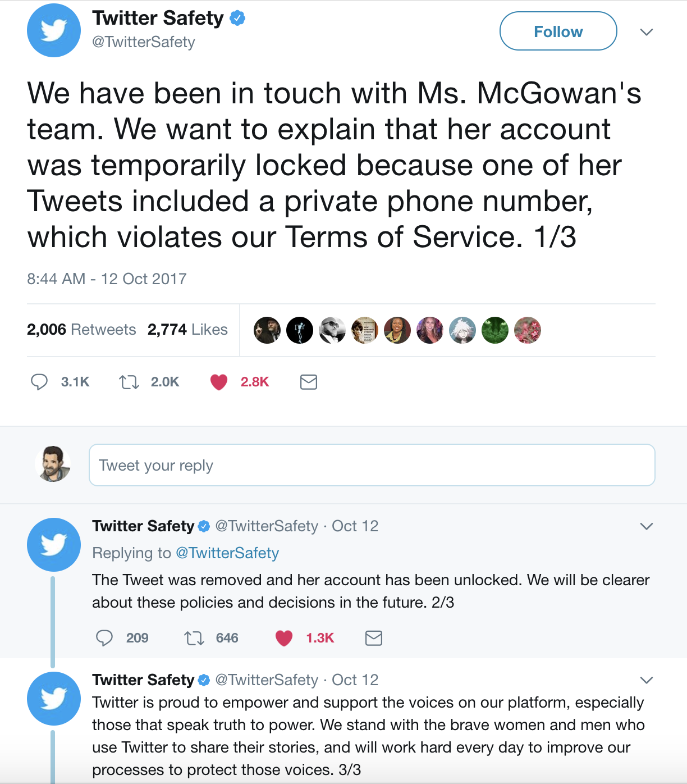The width and height of the screenshot is (687, 784).
Task: Open the main tweet's options chevron
Action: (647, 32)
